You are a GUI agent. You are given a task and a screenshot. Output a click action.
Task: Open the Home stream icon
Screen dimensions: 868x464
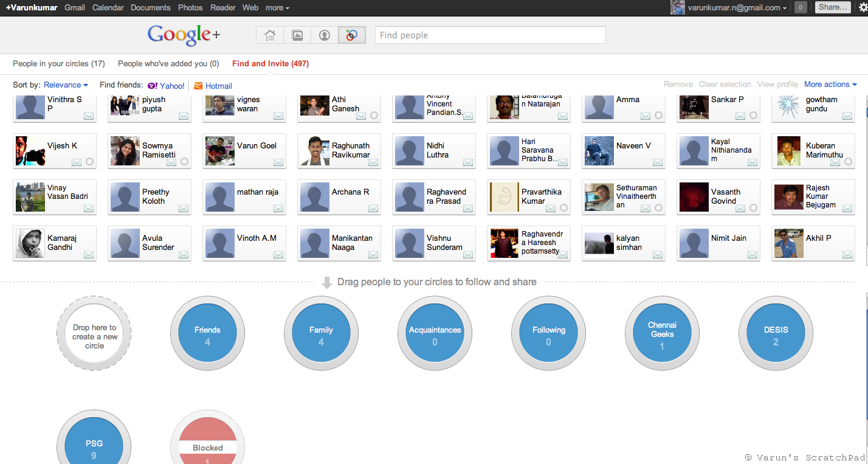[x=270, y=35]
